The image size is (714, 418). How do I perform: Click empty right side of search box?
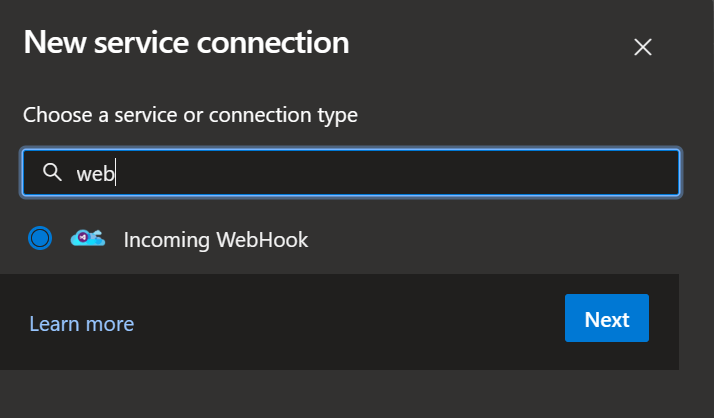[550, 173]
